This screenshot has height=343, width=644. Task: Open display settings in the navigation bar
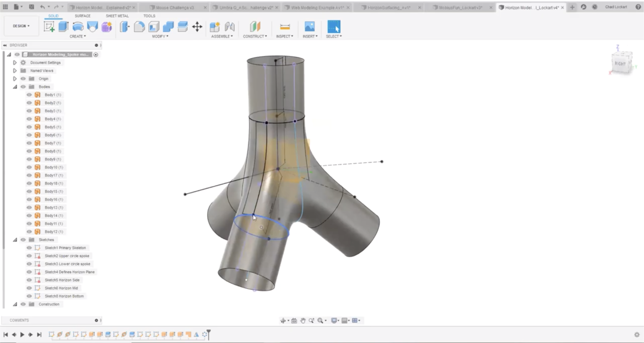point(334,320)
